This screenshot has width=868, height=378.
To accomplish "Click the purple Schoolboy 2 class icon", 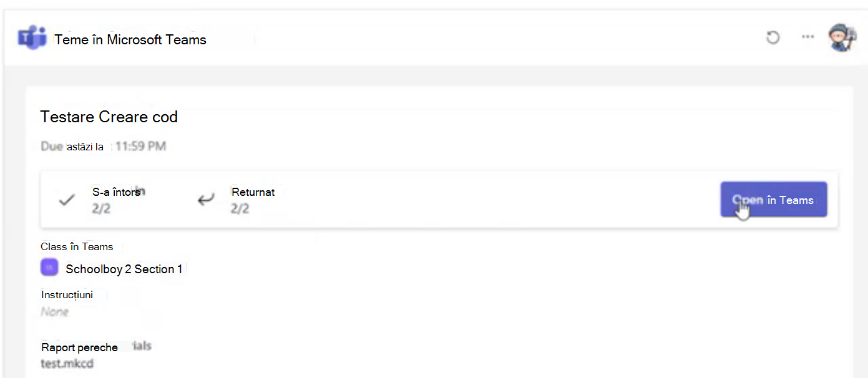I will pos(49,268).
